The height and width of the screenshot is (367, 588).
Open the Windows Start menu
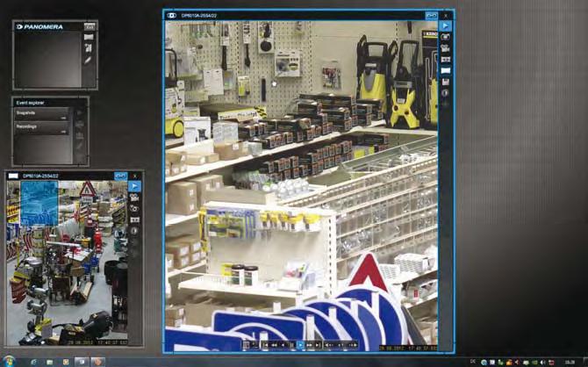coord(8,362)
